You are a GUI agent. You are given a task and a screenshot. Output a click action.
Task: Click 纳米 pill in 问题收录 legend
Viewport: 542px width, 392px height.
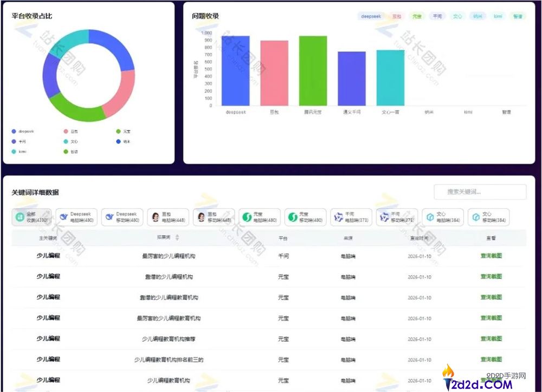478,16
